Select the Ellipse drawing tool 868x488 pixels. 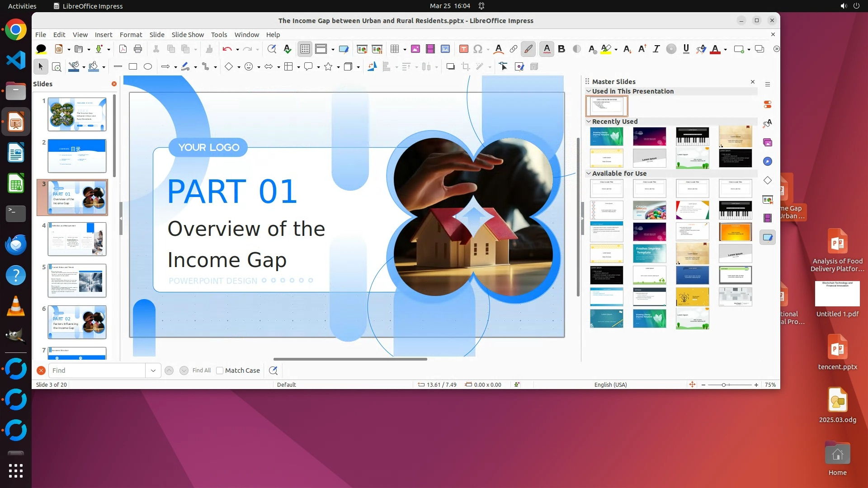147,67
